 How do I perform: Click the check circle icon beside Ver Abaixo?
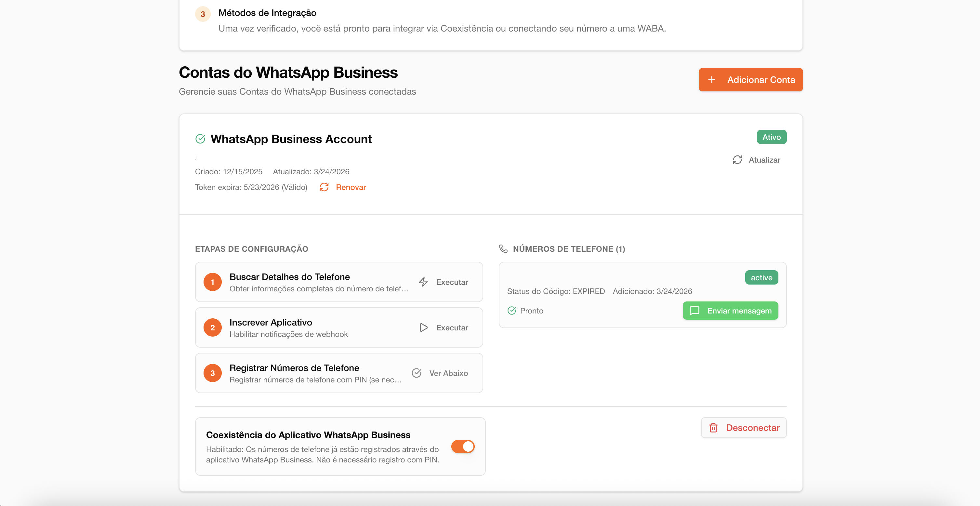pyautogui.click(x=416, y=373)
